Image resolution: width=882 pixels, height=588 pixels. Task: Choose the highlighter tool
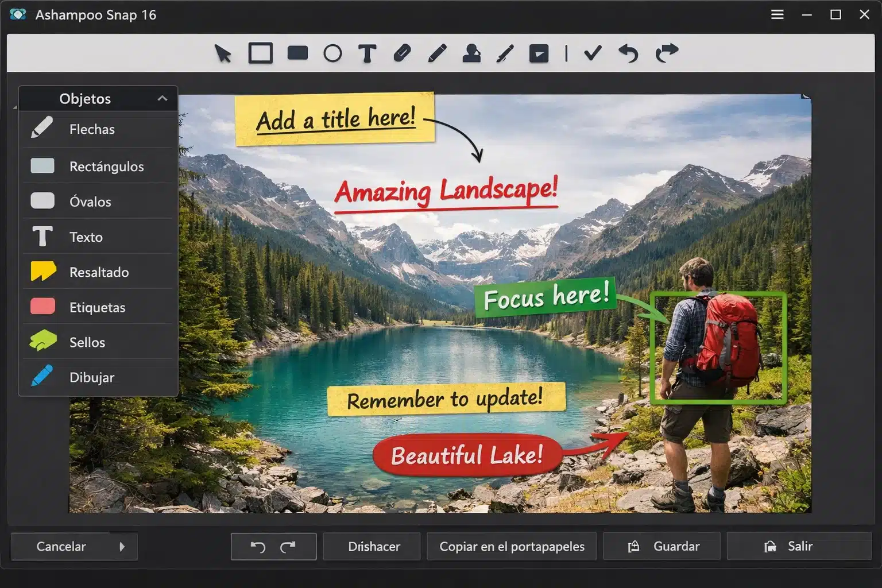pyautogui.click(x=401, y=53)
